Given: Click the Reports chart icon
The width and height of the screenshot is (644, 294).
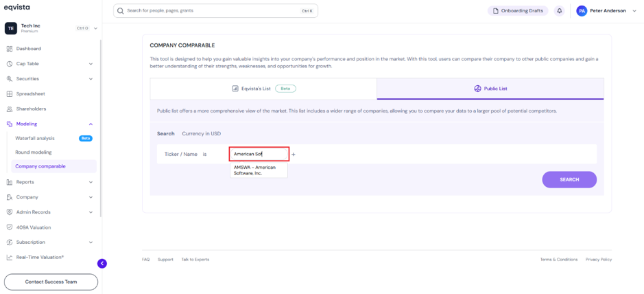Looking at the screenshot, I should (x=10, y=182).
